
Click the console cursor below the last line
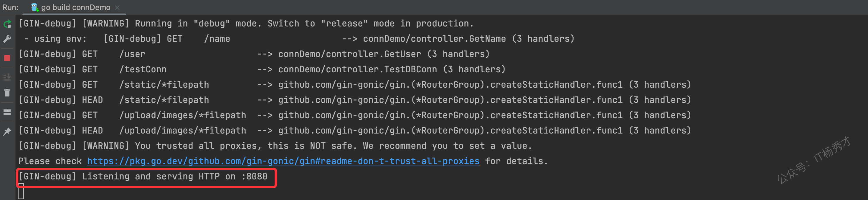[21, 191]
